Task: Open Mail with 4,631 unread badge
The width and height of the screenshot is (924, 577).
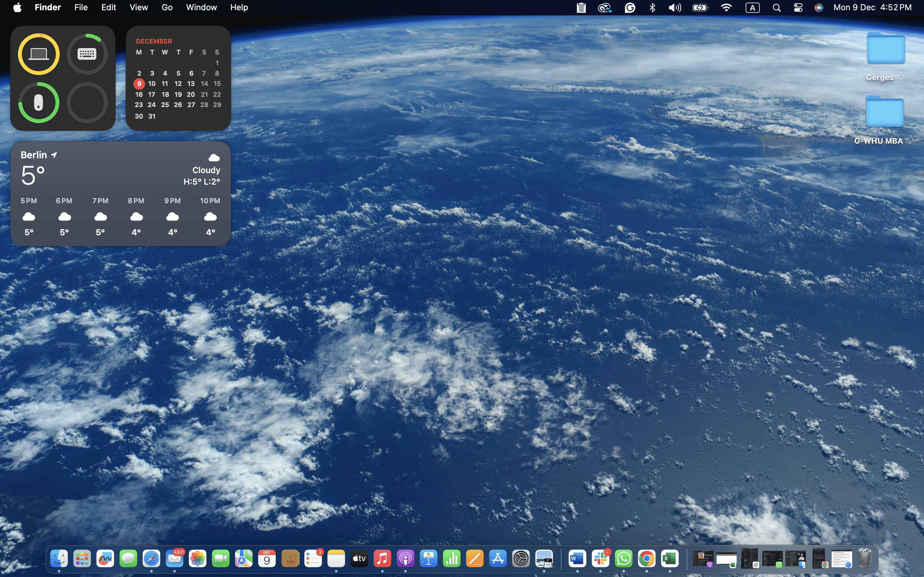Action: 175,559
